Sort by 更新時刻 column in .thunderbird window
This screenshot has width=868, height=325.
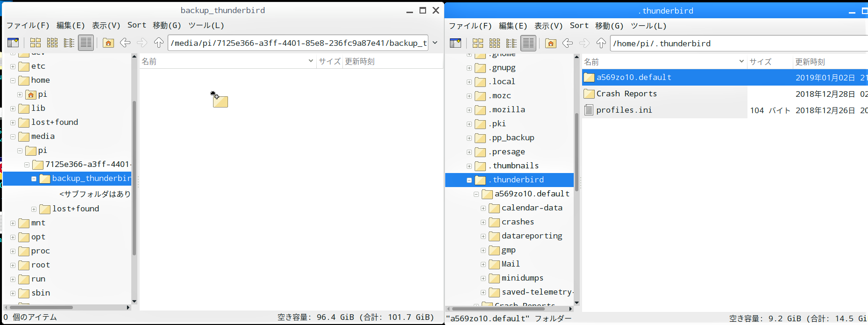coord(831,62)
